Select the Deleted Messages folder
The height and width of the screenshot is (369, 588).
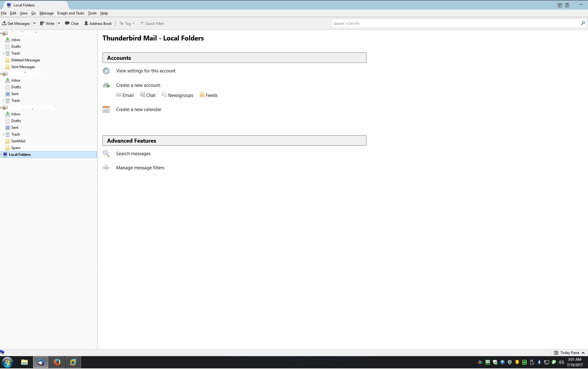[x=26, y=60]
